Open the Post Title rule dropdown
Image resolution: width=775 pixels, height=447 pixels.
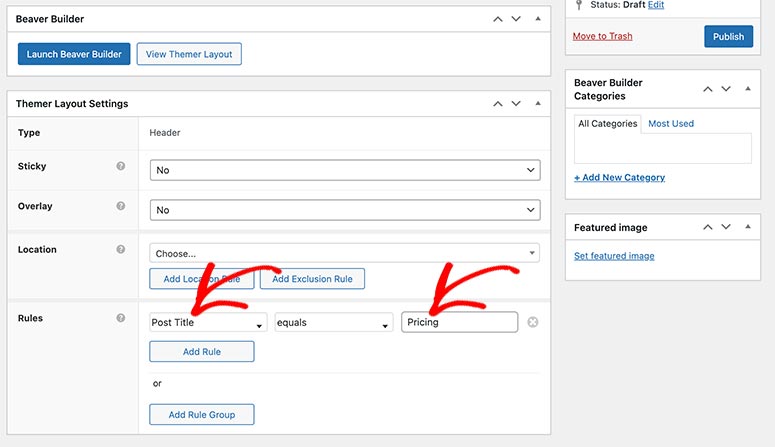(208, 323)
